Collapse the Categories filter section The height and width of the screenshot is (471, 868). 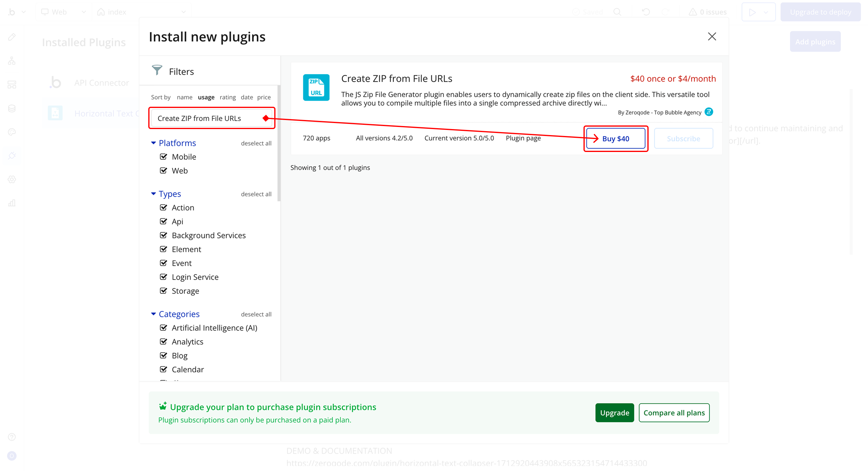tap(153, 314)
